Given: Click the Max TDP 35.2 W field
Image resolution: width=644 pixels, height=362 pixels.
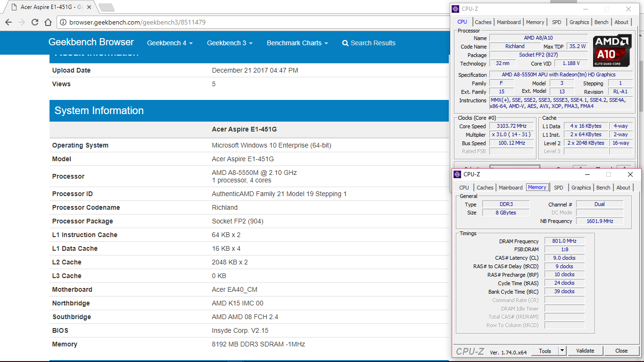Looking at the screenshot, I should (x=577, y=46).
